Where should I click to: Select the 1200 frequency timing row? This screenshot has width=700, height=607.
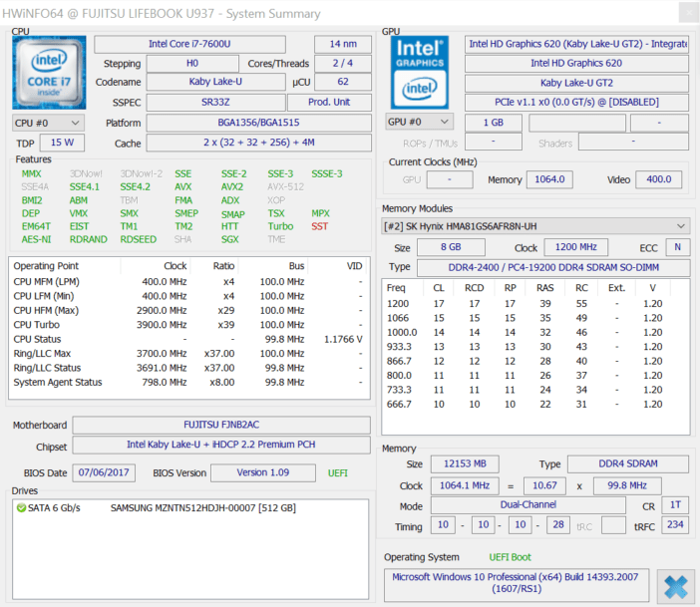click(535, 304)
